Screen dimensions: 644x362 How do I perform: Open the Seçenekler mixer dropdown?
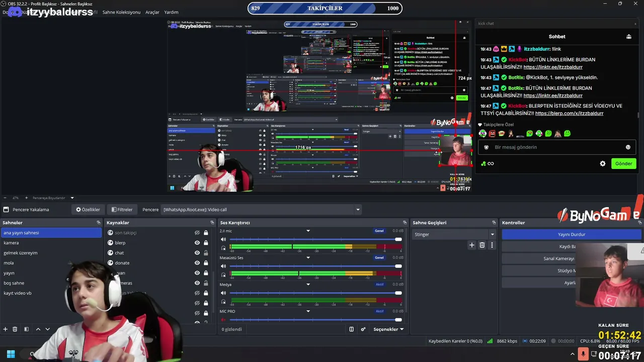[x=388, y=329]
